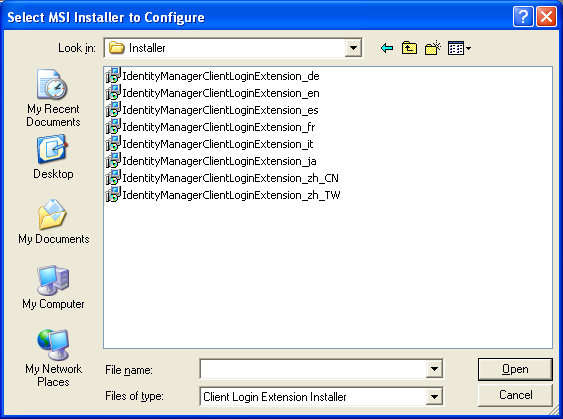This screenshot has height=419, width=563.
Task: Open My Documents place
Action: pos(53,222)
